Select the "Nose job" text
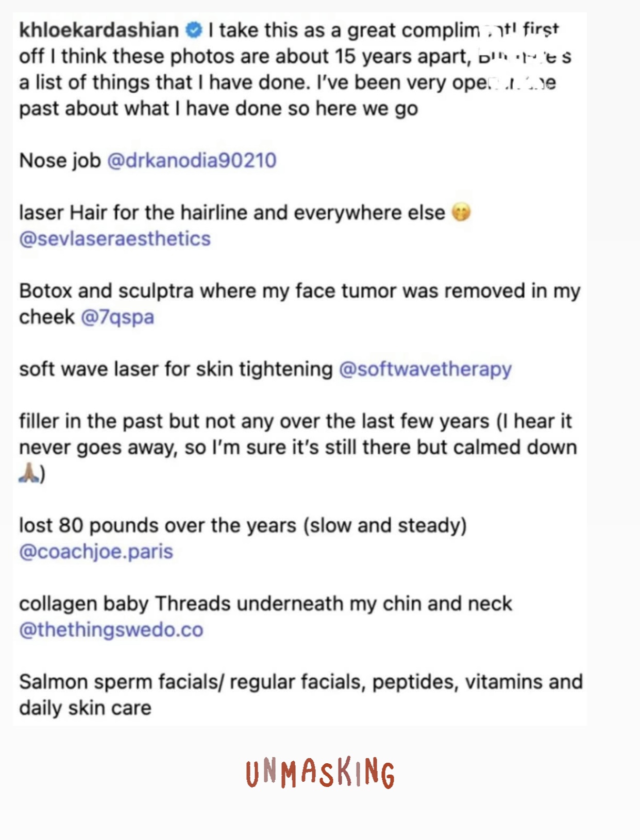 pyautogui.click(x=60, y=161)
